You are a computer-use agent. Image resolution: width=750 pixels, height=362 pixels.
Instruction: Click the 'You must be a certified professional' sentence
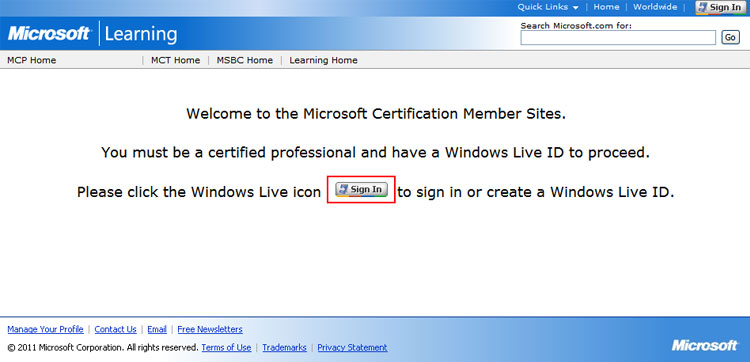[376, 153]
